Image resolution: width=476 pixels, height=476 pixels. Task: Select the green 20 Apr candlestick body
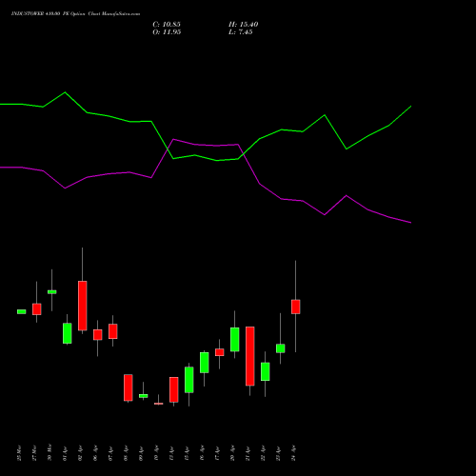(x=235, y=340)
